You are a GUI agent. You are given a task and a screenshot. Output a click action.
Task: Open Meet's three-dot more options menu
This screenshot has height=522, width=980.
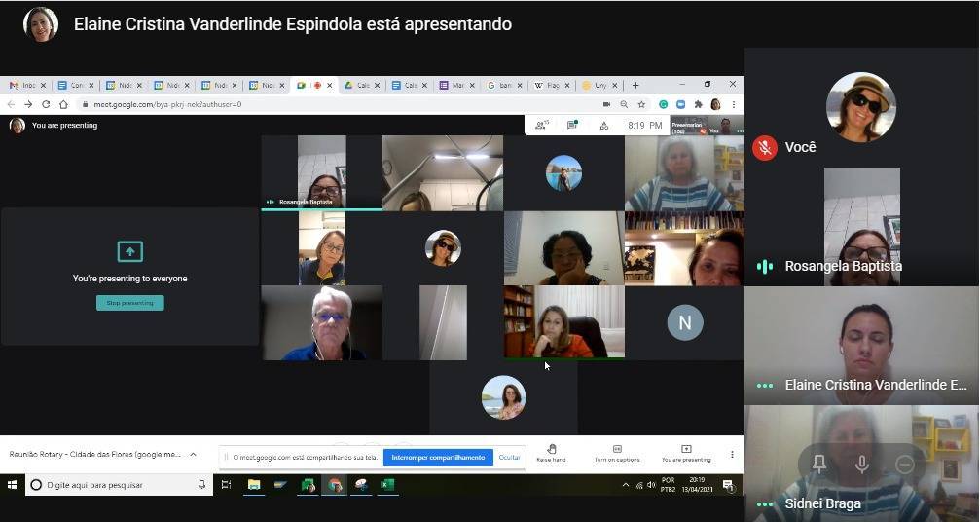click(x=732, y=454)
